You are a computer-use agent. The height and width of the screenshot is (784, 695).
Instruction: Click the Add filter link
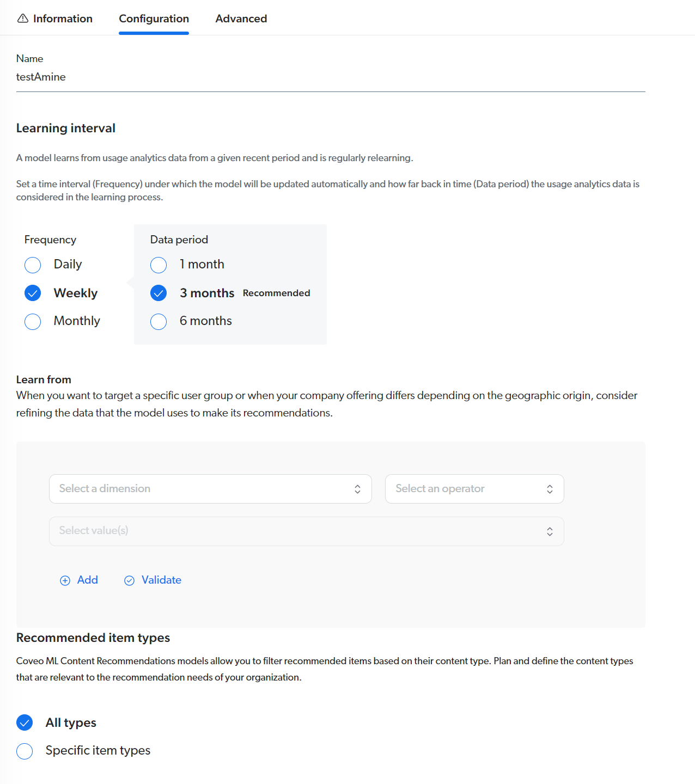(87, 580)
